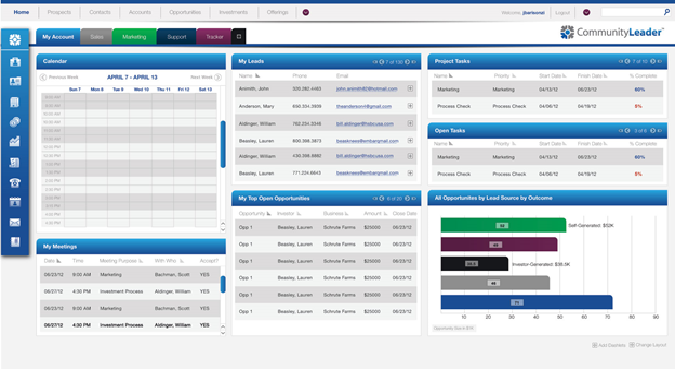The width and height of the screenshot is (676, 371).
Task: Open the telephone icon in sidebar
Action: point(15,183)
